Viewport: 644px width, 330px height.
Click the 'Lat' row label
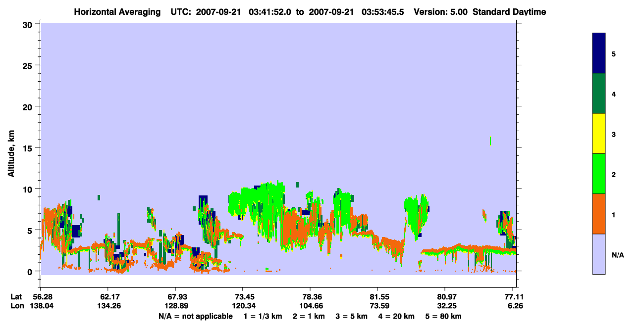[16, 297]
